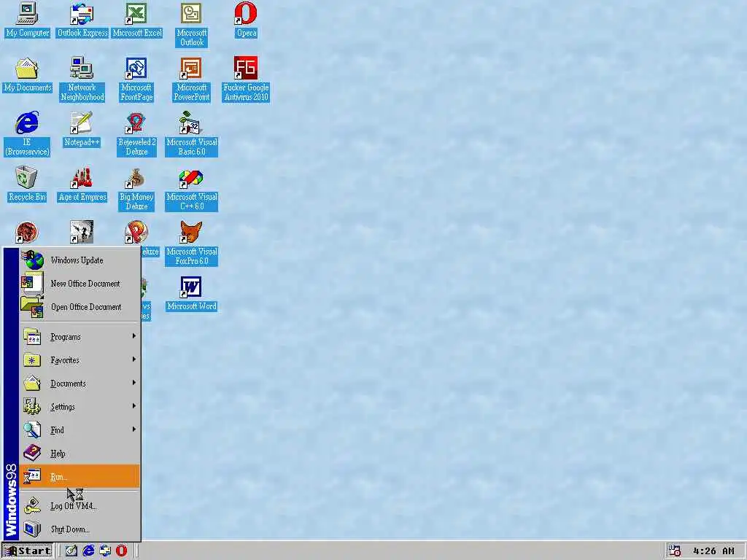The image size is (747, 560).
Task: Select the Google Antivirus 2010 FG shortcut
Action: click(x=247, y=79)
